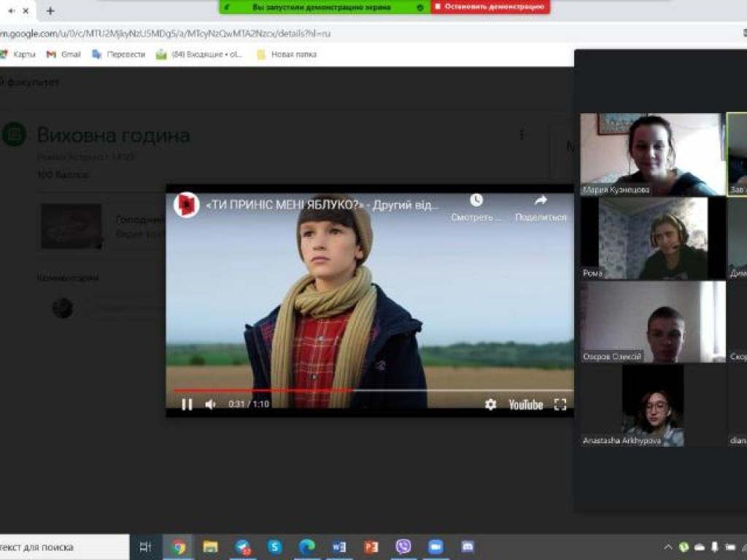
Task: Click the channel avatar in the video header
Action: coord(186,205)
